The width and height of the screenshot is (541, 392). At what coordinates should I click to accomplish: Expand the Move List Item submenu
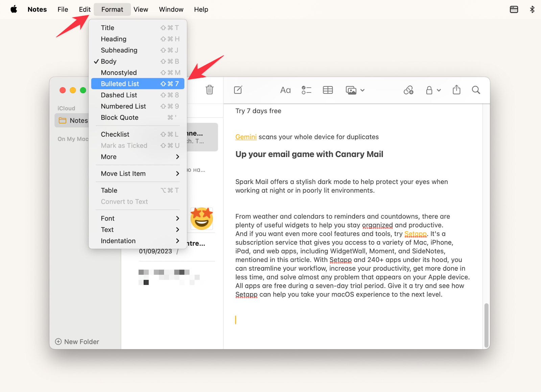tap(123, 173)
